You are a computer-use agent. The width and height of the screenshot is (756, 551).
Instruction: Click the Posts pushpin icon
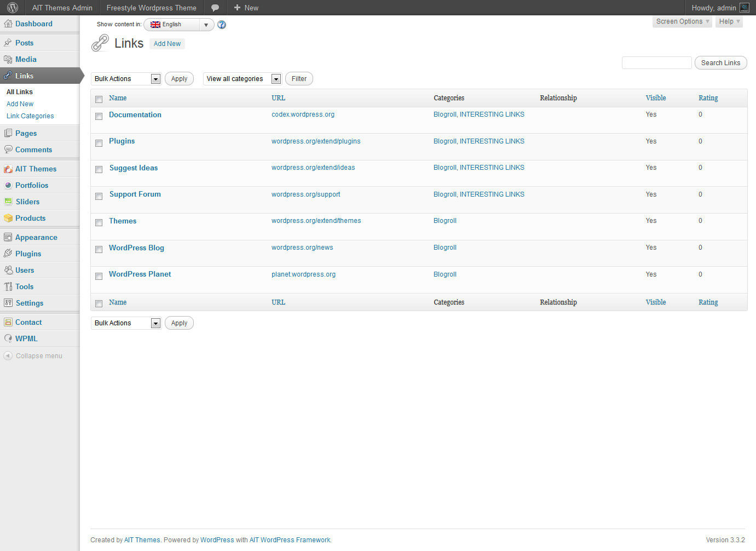click(x=8, y=43)
